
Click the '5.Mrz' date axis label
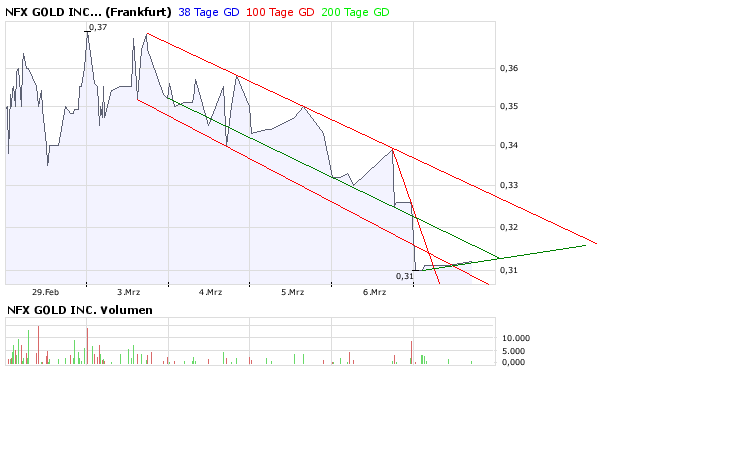click(293, 292)
